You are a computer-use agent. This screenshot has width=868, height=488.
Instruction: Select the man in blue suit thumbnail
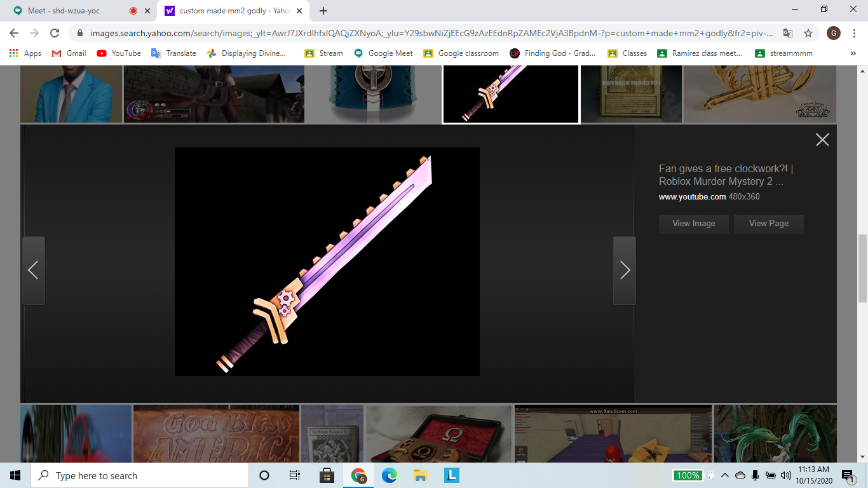71,93
